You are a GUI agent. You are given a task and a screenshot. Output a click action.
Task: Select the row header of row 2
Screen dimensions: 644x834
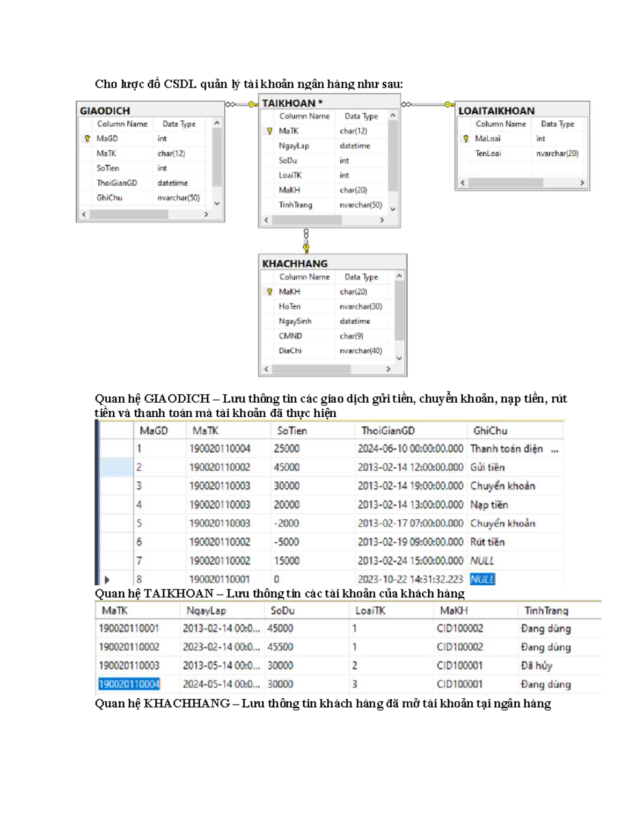(116, 467)
